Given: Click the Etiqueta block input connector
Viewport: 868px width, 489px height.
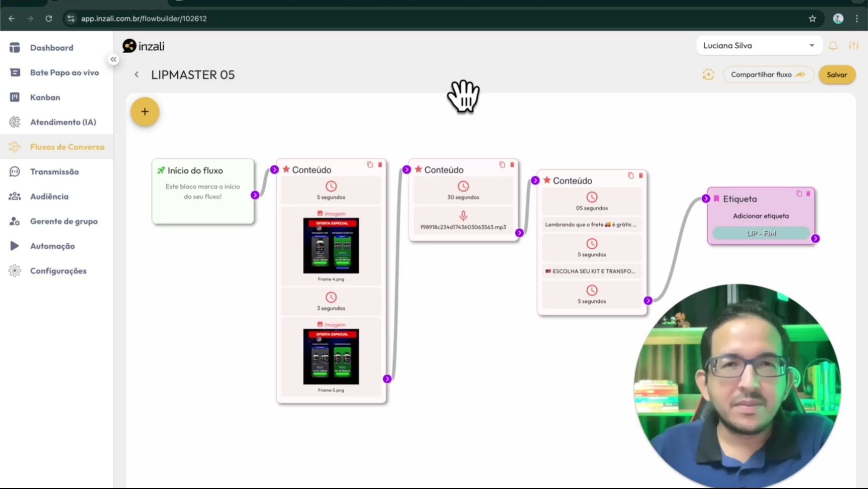Looking at the screenshot, I should 706,199.
